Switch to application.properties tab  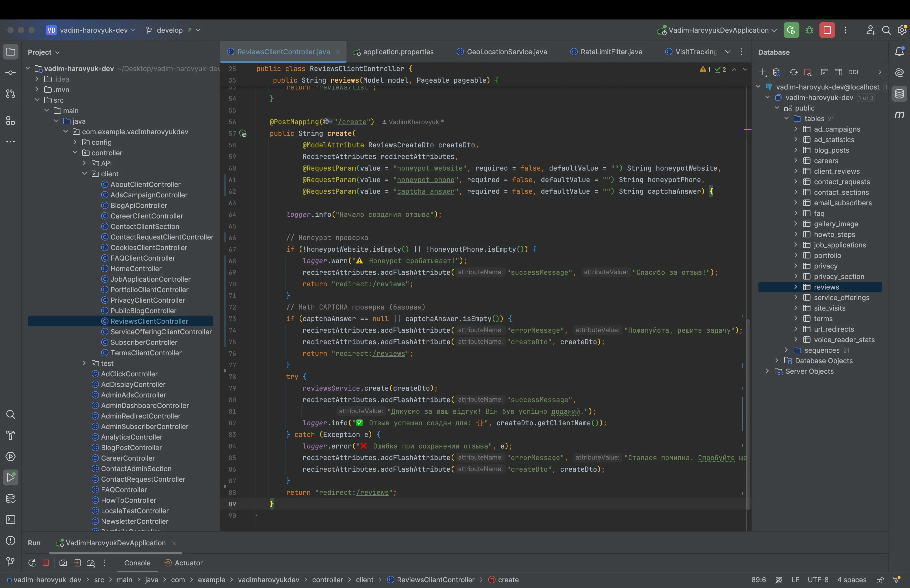(x=398, y=52)
